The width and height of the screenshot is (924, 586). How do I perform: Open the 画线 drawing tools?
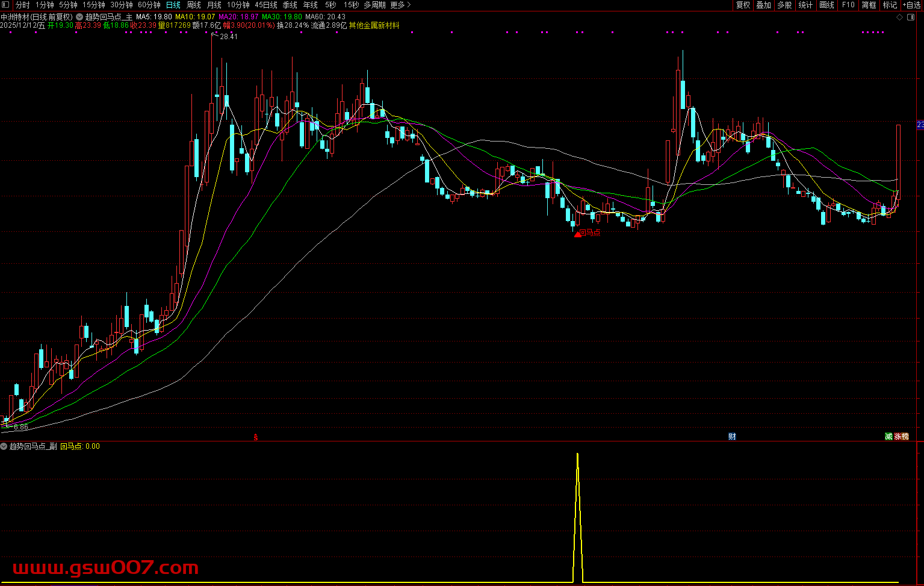click(827, 5)
